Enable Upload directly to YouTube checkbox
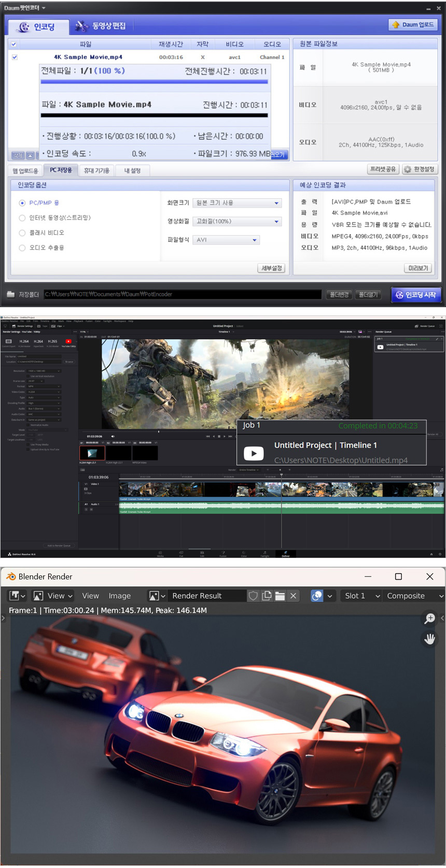This screenshot has width=446, height=868. click(x=27, y=449)
